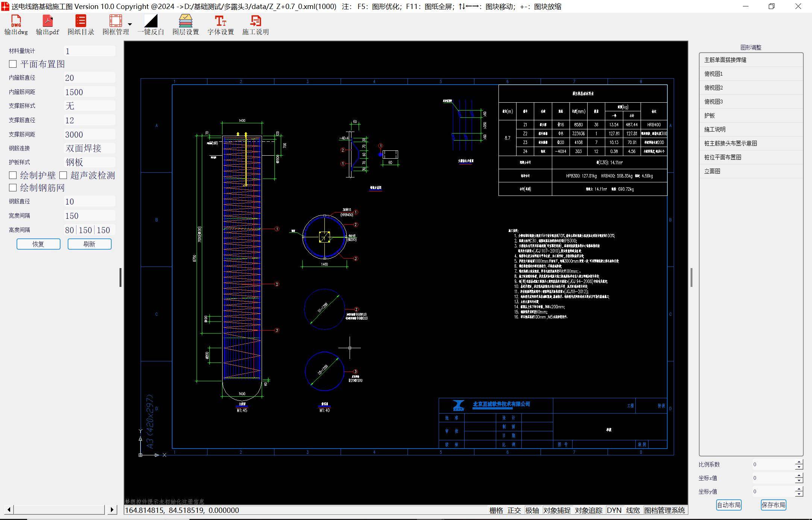812x520 pixels.
Task: Click the 一键反白 invert colors icon
Action: coord(150,21)
